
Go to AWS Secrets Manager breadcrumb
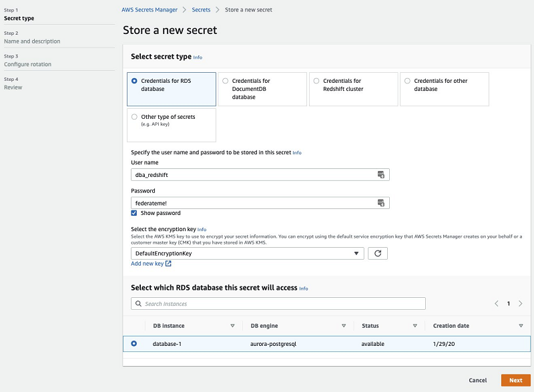(x=150, y=10)
